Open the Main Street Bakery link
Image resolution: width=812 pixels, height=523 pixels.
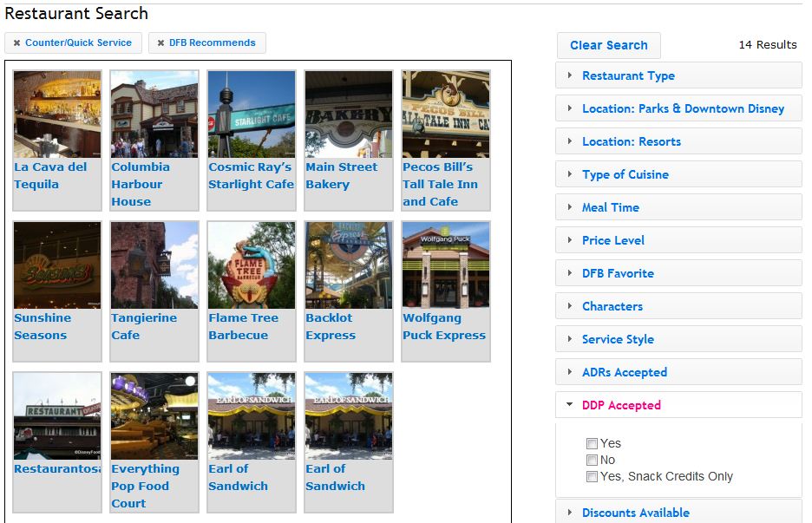[341, 175]
